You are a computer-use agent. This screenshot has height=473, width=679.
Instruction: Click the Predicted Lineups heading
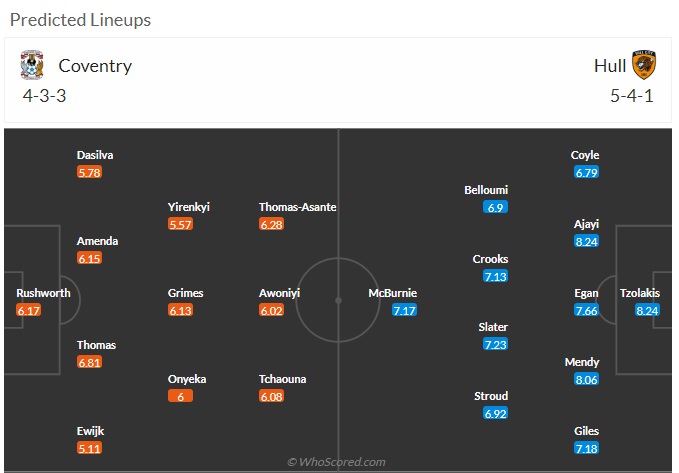(x=81, y=20)
